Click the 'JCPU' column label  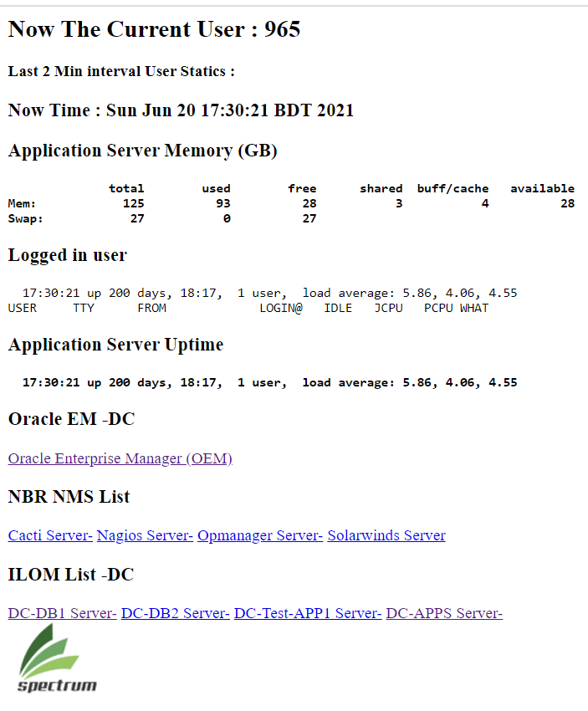point(389,308)
